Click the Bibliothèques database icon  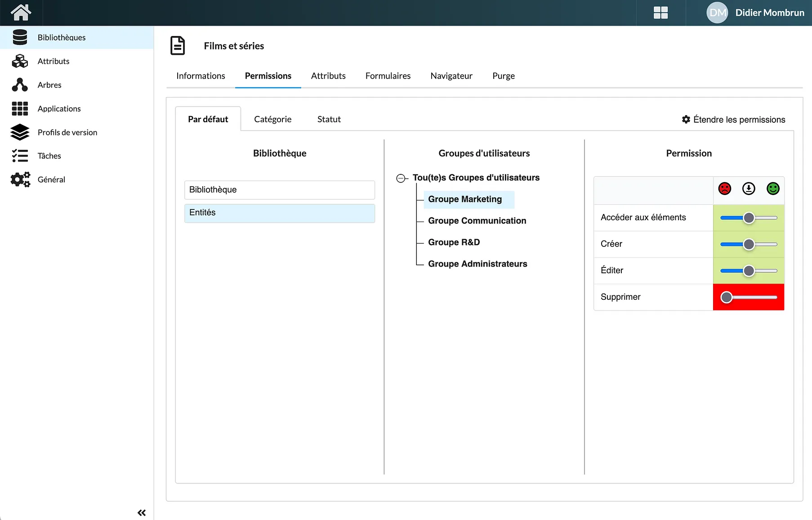click(x=20, y=37)
